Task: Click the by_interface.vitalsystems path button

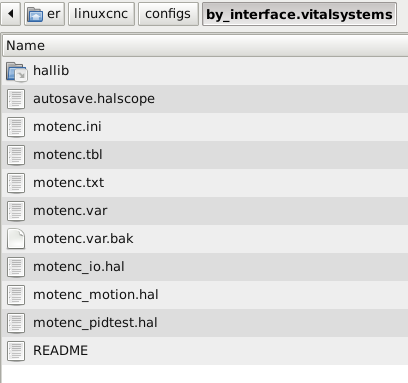Action: point(299,14)
